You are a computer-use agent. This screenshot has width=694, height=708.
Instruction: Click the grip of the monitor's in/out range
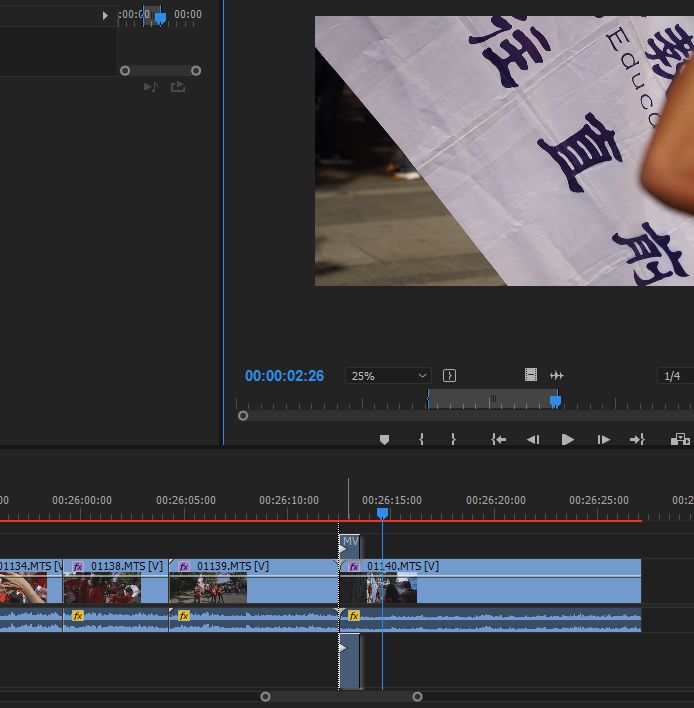[493, 398]
